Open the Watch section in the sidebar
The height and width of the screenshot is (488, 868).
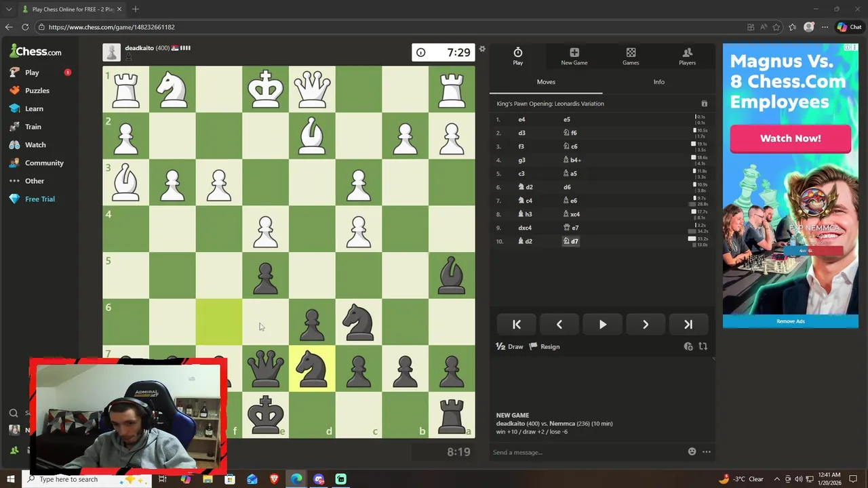[28, 144]
